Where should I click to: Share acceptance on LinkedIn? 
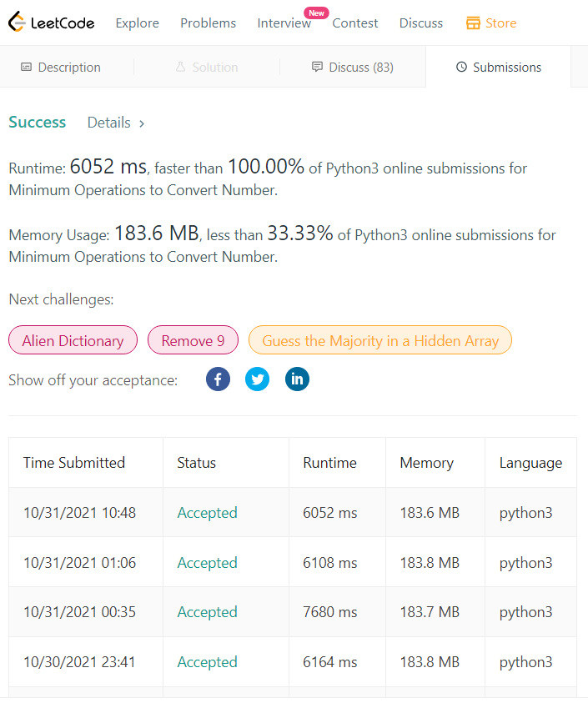(x=297, y=380)
